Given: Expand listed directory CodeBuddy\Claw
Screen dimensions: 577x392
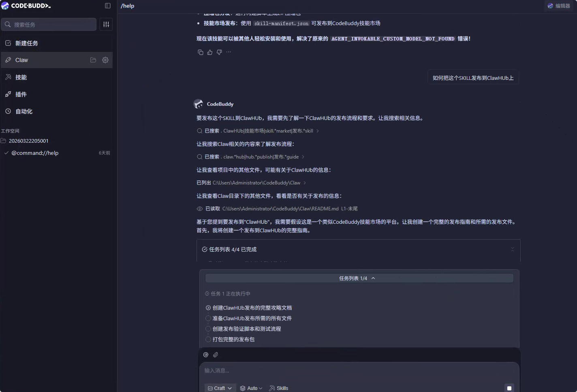Looking at the screenshot, I should pos(251,183).
